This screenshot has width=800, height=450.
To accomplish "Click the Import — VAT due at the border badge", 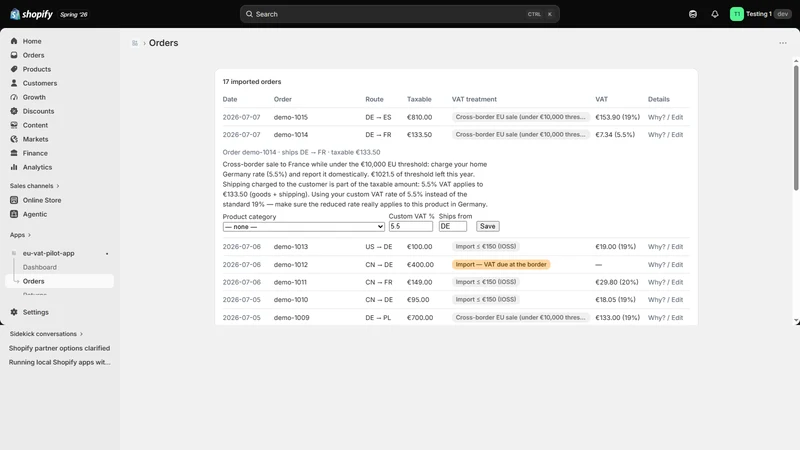I will [x=501, y=265].
